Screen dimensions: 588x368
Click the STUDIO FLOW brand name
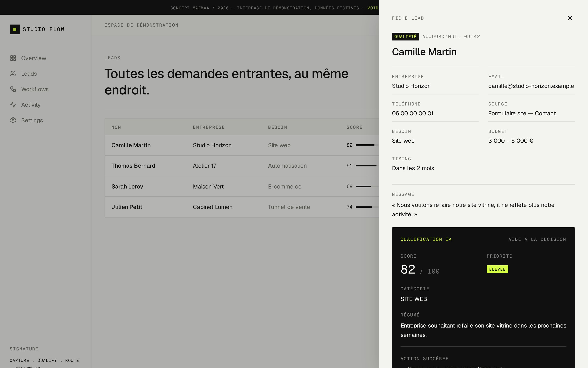pos(43,29)
